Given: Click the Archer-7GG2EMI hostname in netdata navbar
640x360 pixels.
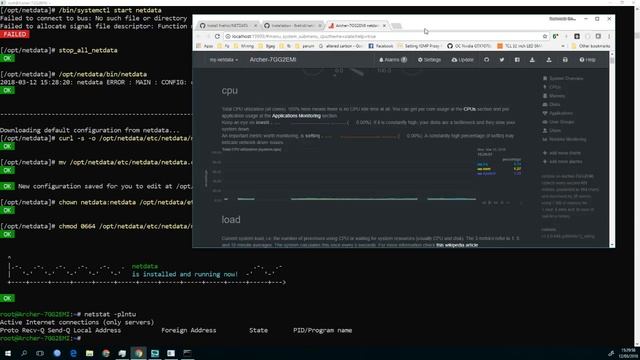Looking at the screenshot, I should click(x=273, y=60).
